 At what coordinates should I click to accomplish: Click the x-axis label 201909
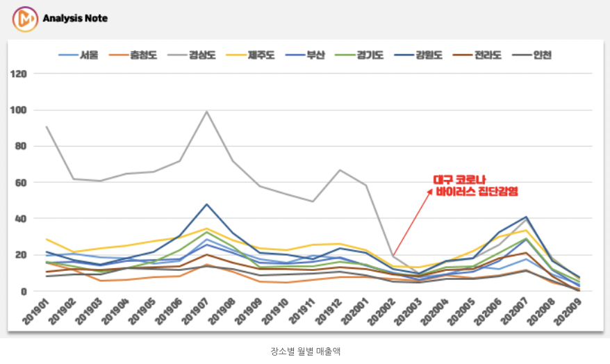(249, 311)
